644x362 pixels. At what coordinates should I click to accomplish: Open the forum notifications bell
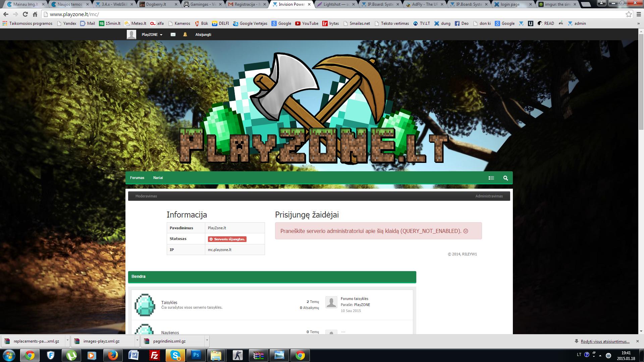(x=185, y=35)
